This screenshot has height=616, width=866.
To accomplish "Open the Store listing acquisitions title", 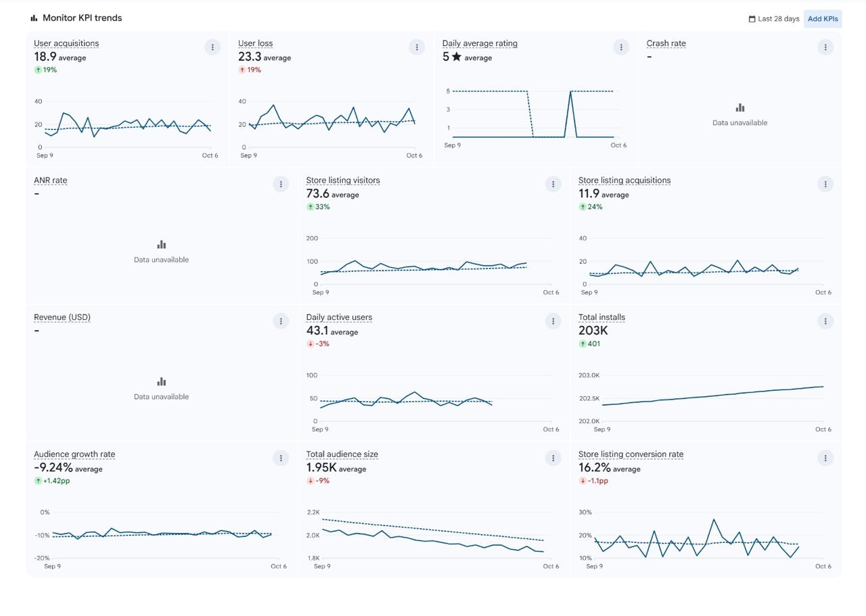I will [x=624, y=181].
